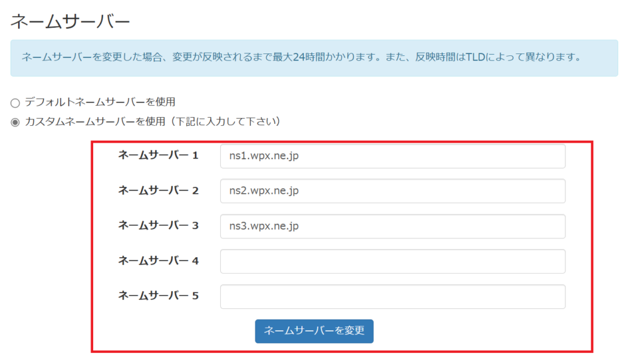Focus the ネームサーバー 2 field containing ns2.wpx.ne.jp

pos(392,191)
